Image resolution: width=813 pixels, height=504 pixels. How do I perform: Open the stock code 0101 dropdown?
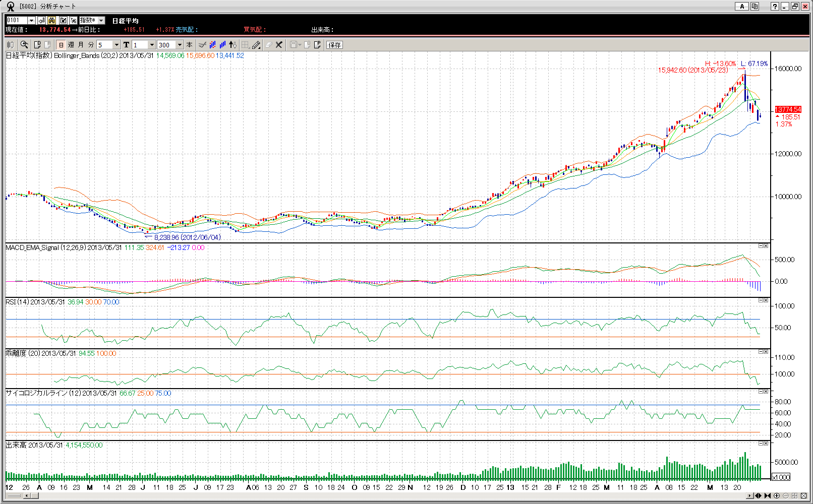31,20
